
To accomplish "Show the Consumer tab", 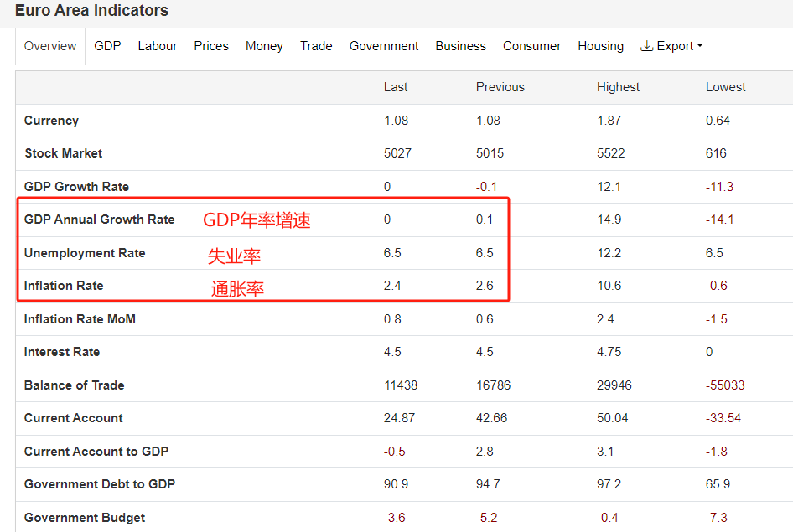I will (x=531, y=46).
